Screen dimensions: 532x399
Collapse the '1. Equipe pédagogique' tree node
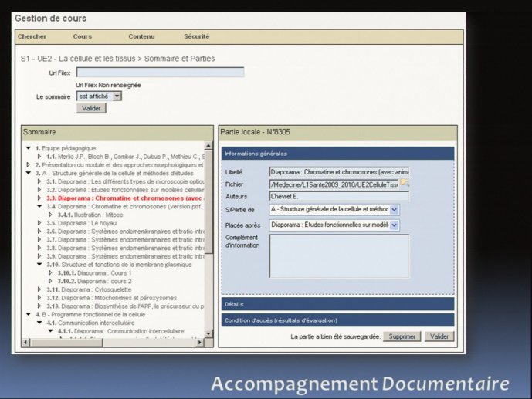coord(29,148)
